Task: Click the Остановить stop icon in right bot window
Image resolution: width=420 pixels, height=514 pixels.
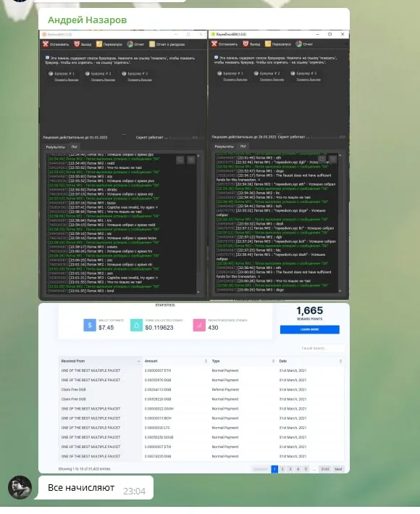Action: (x=214, y=44)
